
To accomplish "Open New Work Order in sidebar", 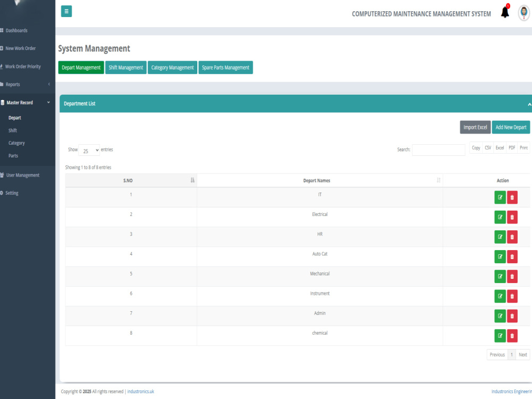I will (x=20, y=48).
